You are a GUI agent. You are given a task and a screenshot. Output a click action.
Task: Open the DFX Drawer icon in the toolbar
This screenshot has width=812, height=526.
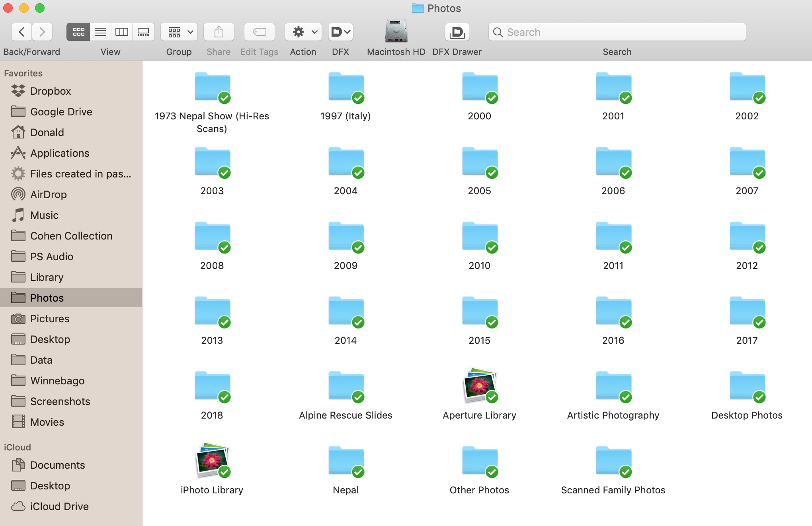(x=457, y=32)
